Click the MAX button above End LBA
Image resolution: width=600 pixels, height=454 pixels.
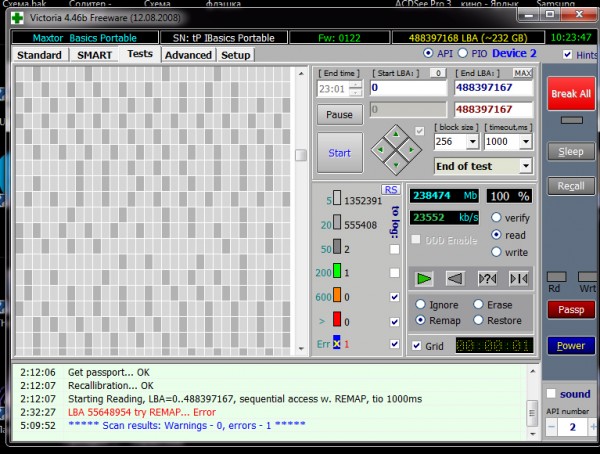click(522, 73)
